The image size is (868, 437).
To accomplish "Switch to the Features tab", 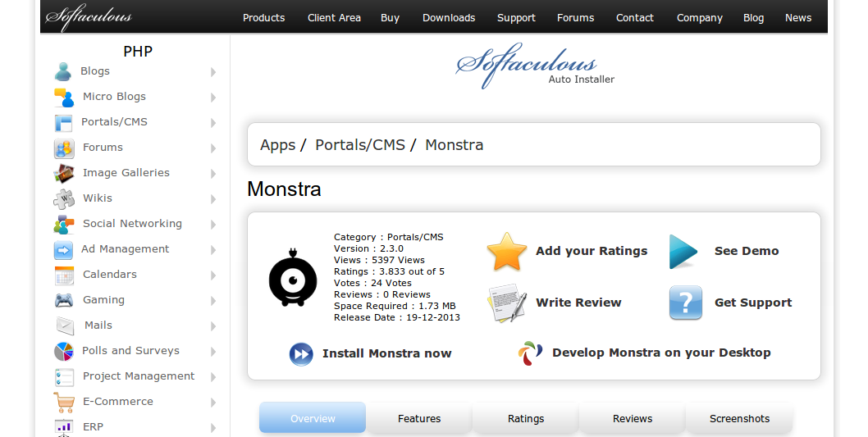I will [x=419, y=419].
